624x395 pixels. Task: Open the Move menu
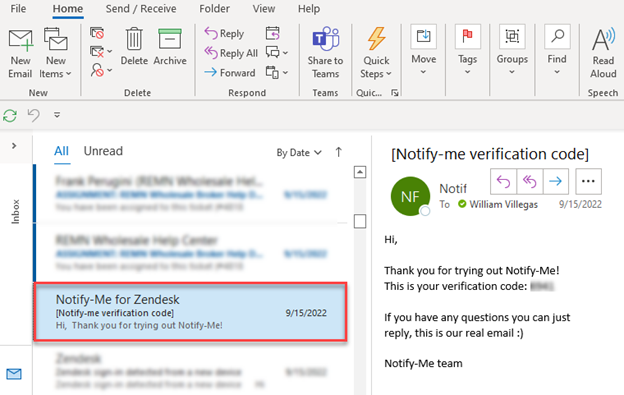[423, 51]
